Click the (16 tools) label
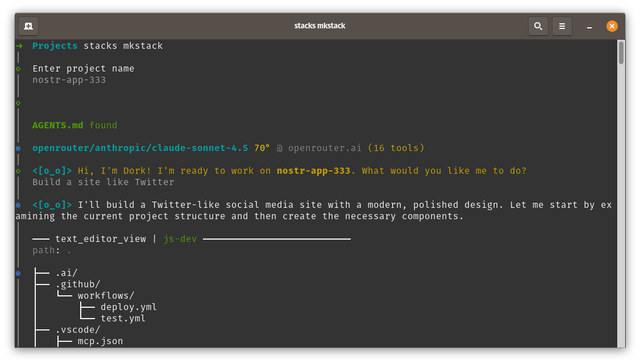Viewport: 640px width, 364px height. tap(398, 148)
